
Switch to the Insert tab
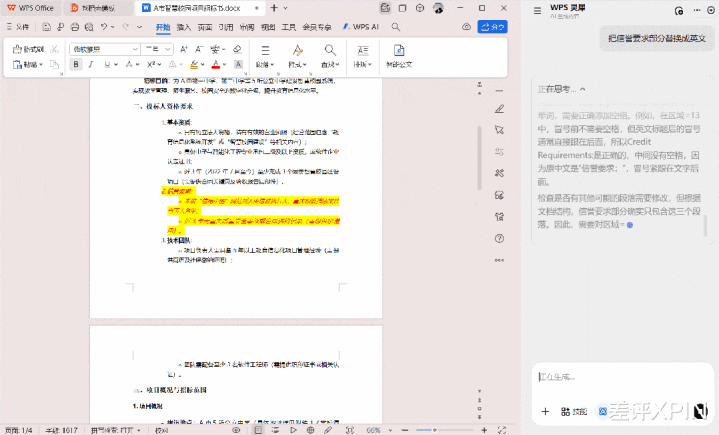183,27
